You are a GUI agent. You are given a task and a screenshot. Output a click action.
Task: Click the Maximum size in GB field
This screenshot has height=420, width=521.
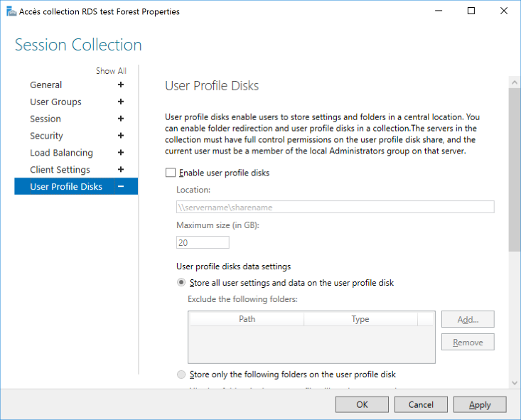click(203, 242)
